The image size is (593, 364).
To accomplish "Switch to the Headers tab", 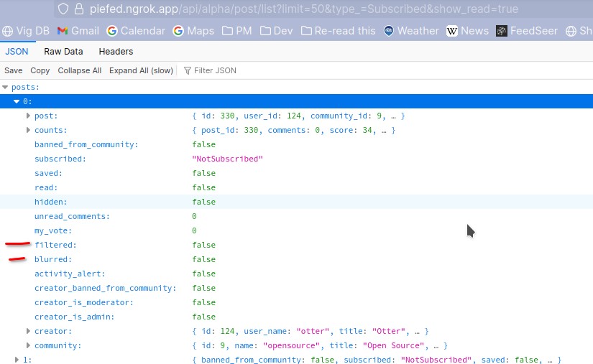I will (x=116, y=52).
